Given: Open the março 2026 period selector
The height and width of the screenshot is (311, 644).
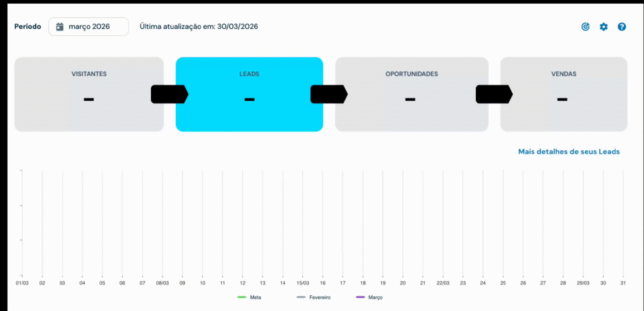Looking at the screenshot, I should [x=88, y=26].
